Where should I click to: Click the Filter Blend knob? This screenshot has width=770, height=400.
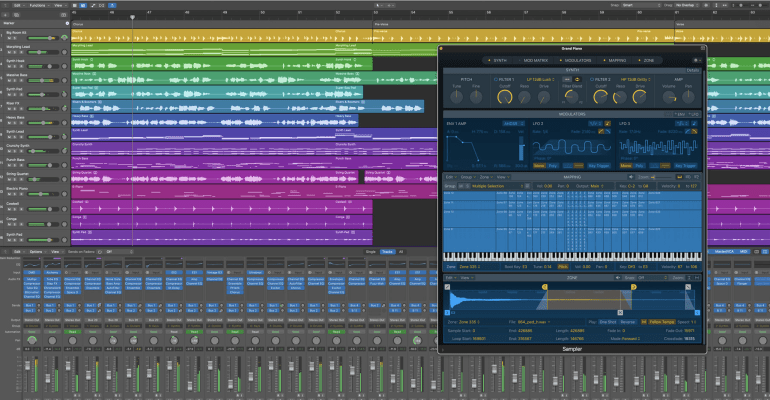click(571, 97)
